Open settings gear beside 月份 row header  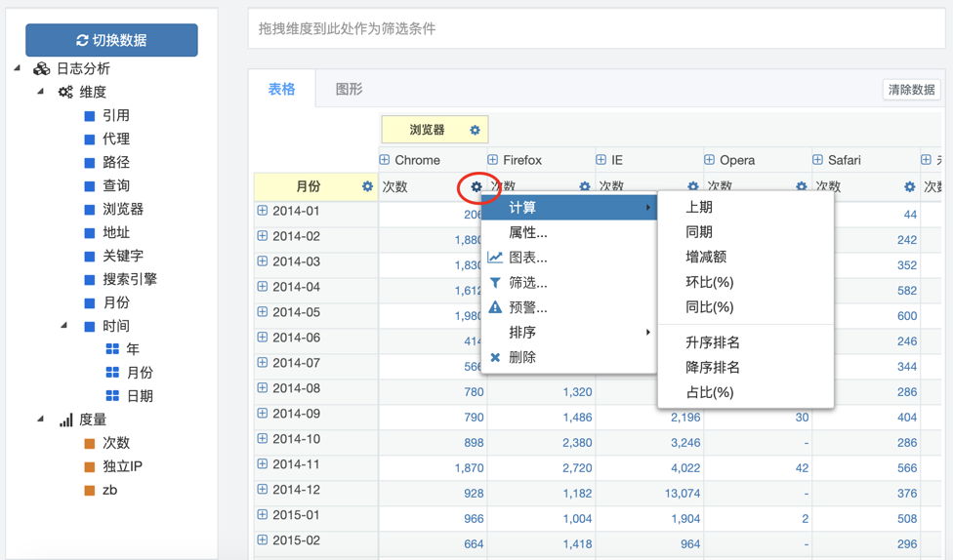367,186
